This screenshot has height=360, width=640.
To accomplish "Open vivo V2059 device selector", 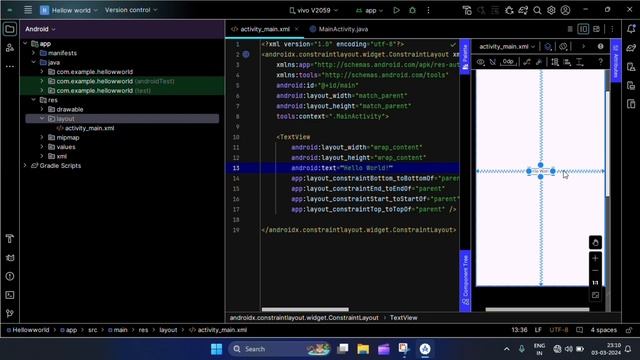I will 313,10.
